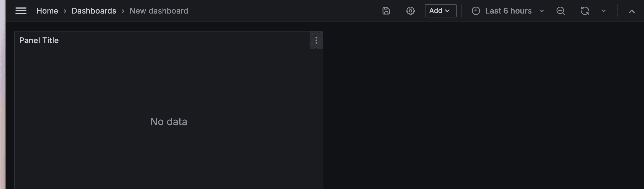Click the No data panel area
The width and height of the screenshot is (644, 189).
(169, 122)
